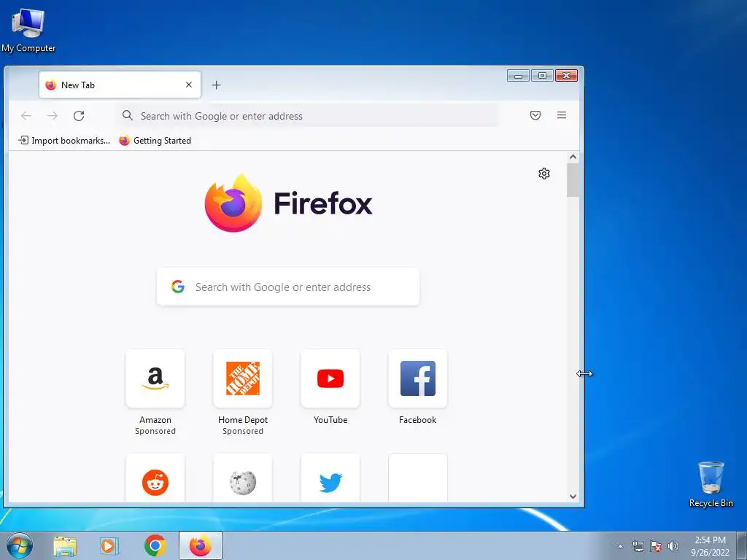Reload the current page
The width and height of the screenshot is (747, 560).
click(79, 116)
